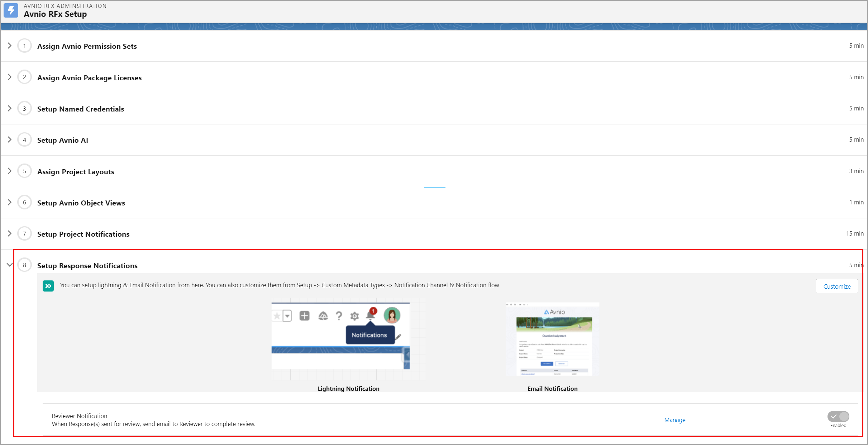Click the step 6 number circle
Screen dimensions: 868x445
click(24, 202)
